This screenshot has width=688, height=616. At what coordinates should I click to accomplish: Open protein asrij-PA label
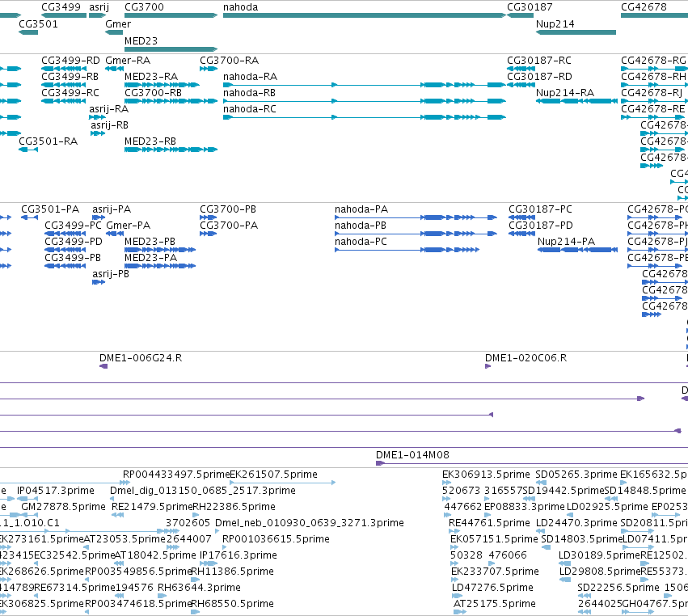[x=112, y=209]
